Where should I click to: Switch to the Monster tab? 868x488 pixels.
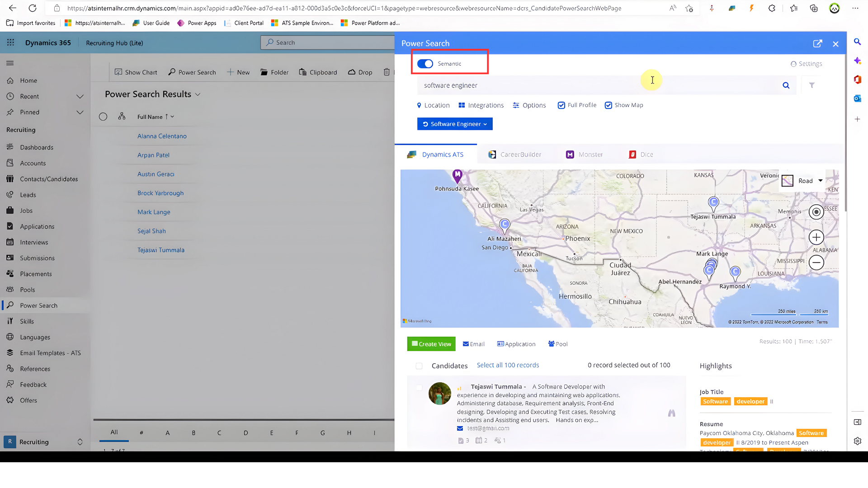[585, 155]
